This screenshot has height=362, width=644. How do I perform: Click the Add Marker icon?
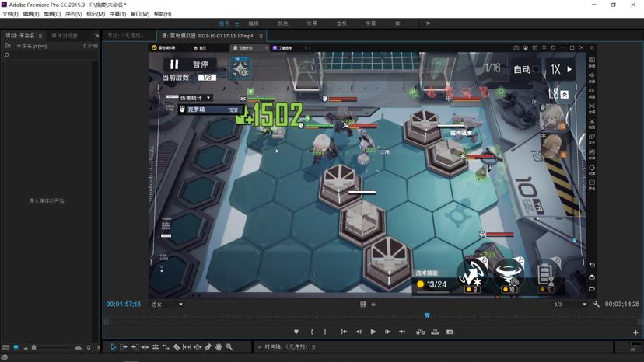tap(296, 332)
